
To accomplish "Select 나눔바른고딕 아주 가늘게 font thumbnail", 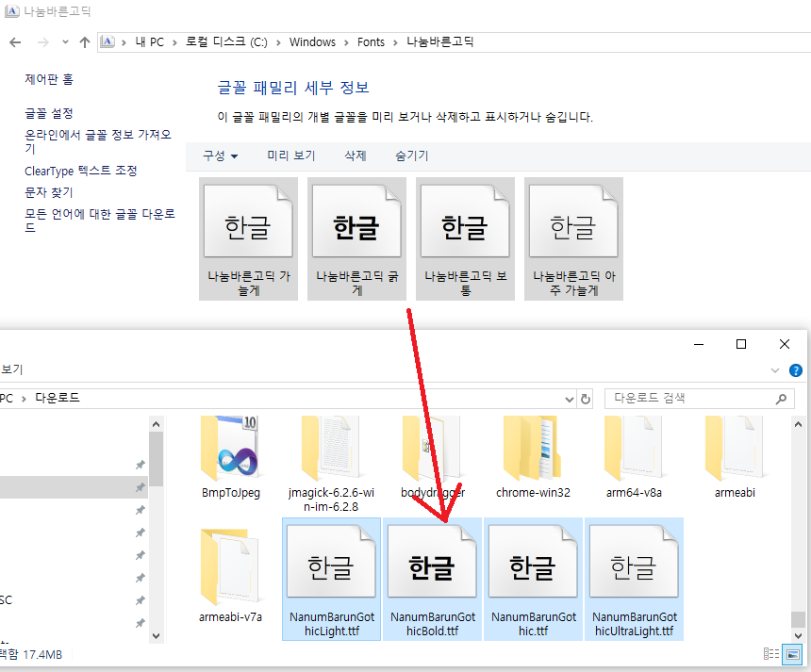I will click(573, 238).
